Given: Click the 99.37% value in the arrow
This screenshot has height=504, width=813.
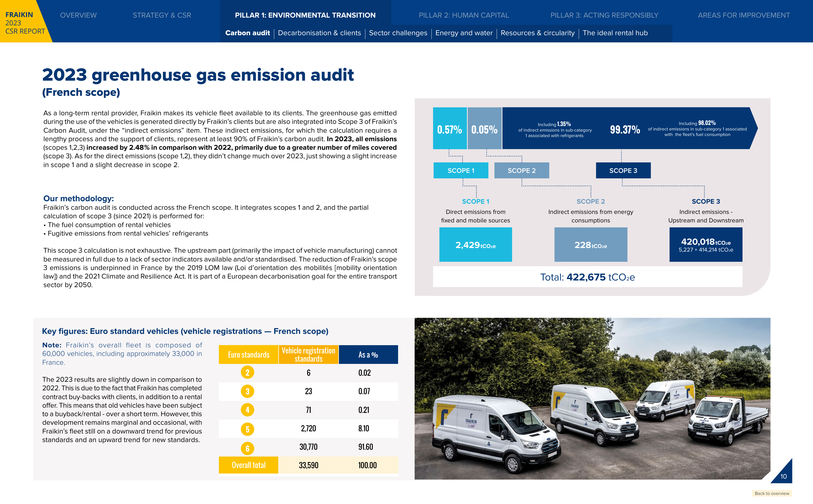Looking at the screenshot, I should point(625,129).
